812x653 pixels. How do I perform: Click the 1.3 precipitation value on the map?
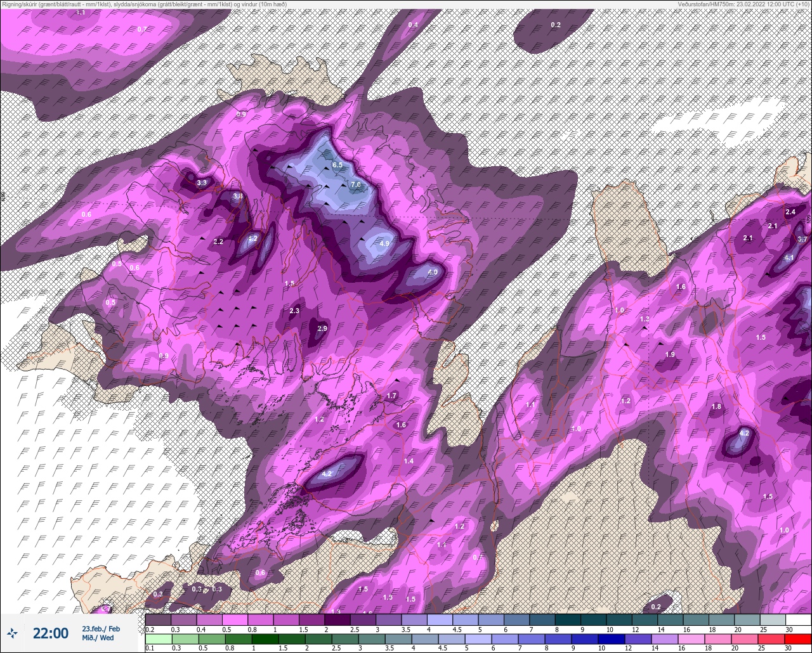(645, 319)
